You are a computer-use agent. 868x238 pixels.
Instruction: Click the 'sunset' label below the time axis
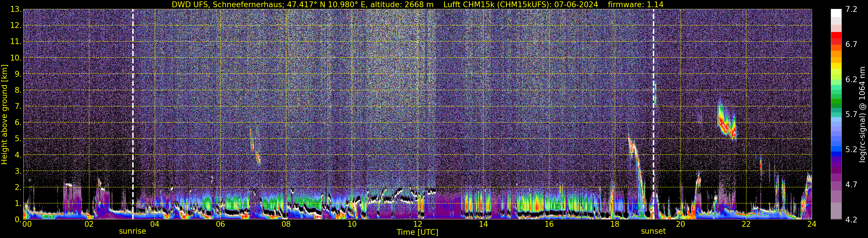pyautogui.click(x=653, y=231)
